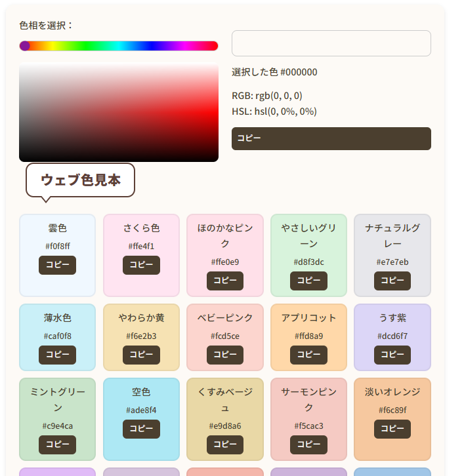Copy the 淡いオレンジ #f6c89f color
The width and height of the screenshot is (464, 476).
coord(392,429)
